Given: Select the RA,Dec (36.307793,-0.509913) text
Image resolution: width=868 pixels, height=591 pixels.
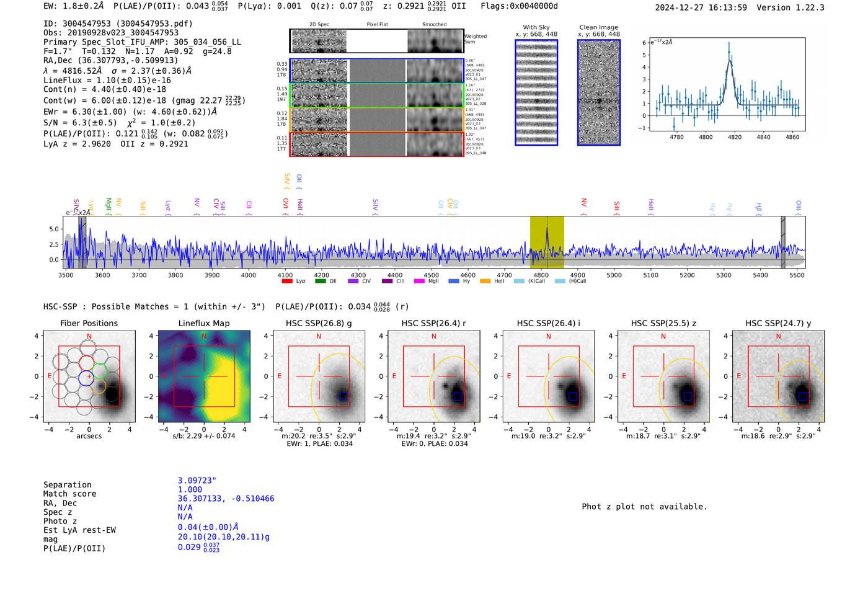Looking at the screenshot, I should pyautogui.click(x=111, y=60).
